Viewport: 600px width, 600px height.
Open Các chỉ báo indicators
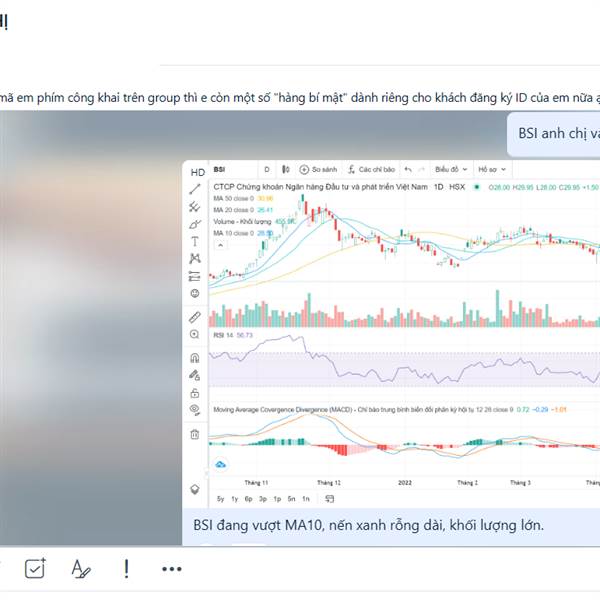click(371, 170)
